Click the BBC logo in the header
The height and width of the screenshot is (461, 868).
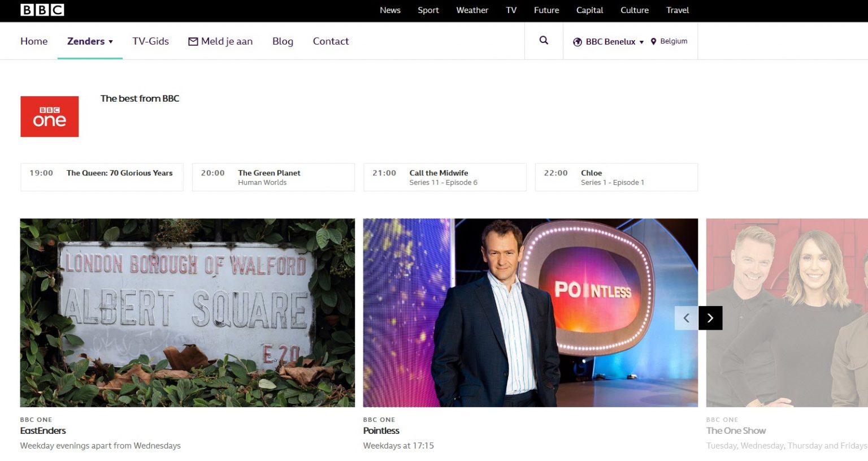click(x=41, y=10)
